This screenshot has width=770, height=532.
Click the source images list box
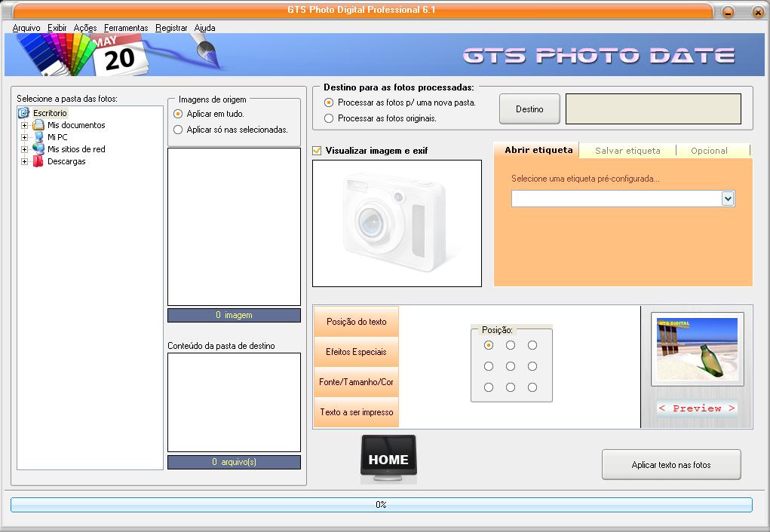click(235, 227)
